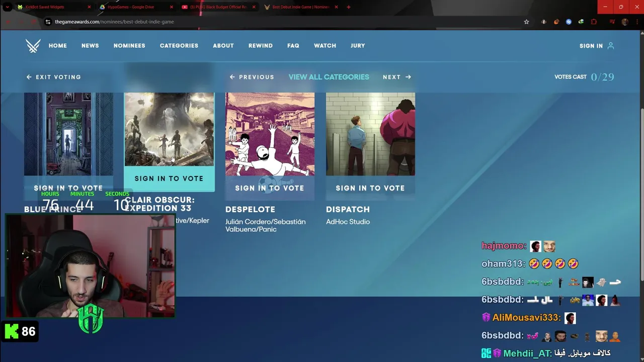The width and height of the screenshot is (644, 362).
Task: View site information icon in address bar
Action: (48, 22)
